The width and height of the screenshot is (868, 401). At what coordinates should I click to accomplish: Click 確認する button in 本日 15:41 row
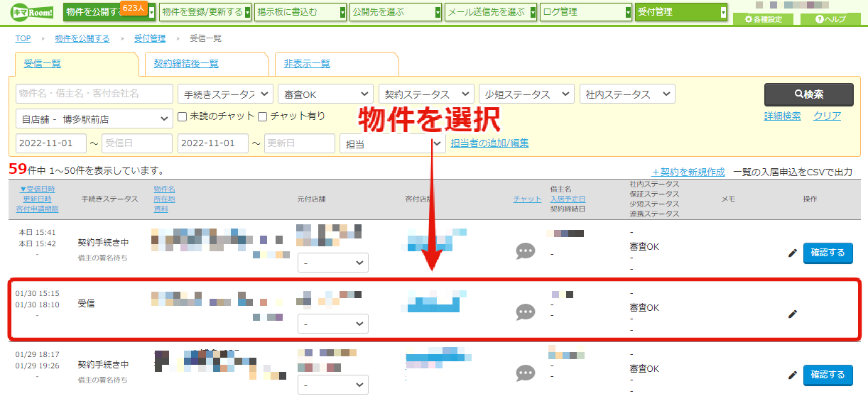pos(828,253)
